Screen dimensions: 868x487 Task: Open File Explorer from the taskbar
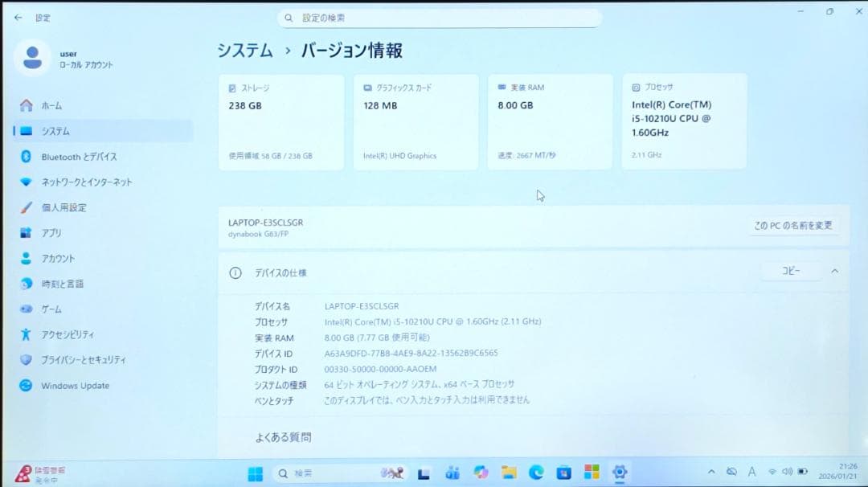click(508, 473)
